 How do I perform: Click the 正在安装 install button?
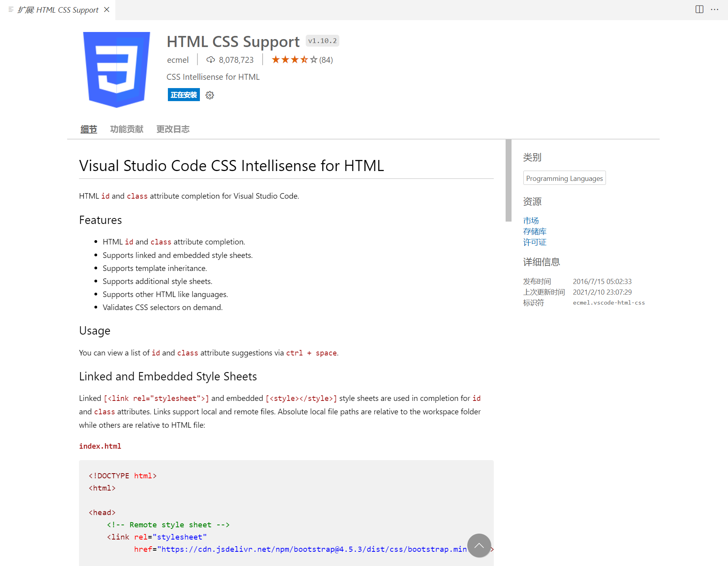pos(184,95)
